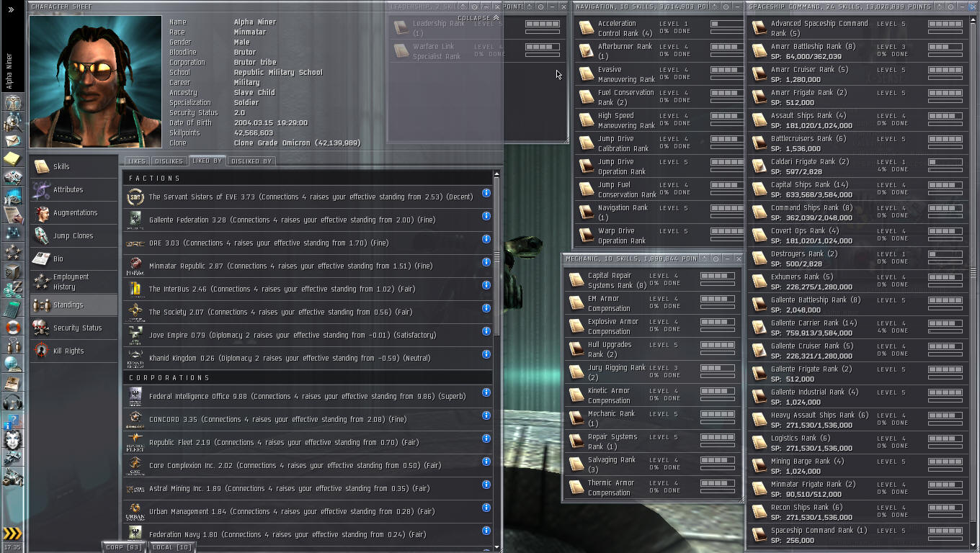Open the Local [10] chat channel
This screenshot has width=980, height=553.
point(171,547)
